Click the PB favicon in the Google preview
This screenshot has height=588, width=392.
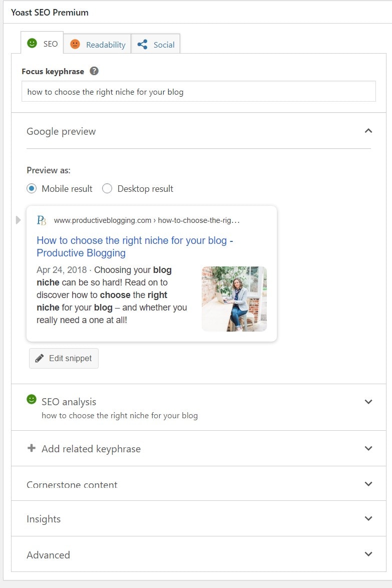click(x=42, y=220)
